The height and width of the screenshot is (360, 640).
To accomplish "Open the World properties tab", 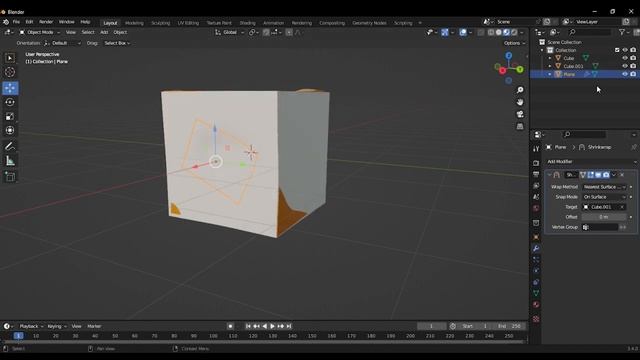I will (536, 209).
